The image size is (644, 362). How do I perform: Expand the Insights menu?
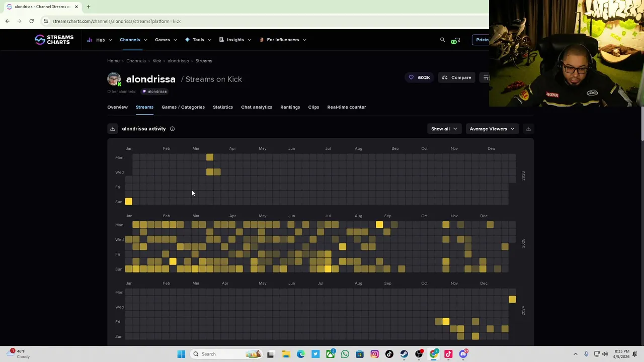pyautogui.click(x=235, y=40)
